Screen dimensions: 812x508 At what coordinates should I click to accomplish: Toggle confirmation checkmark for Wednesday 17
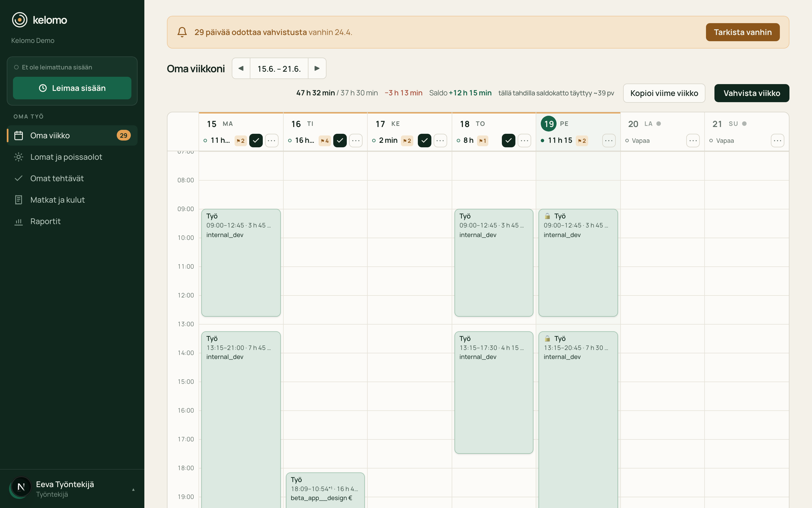coord(424,141)
